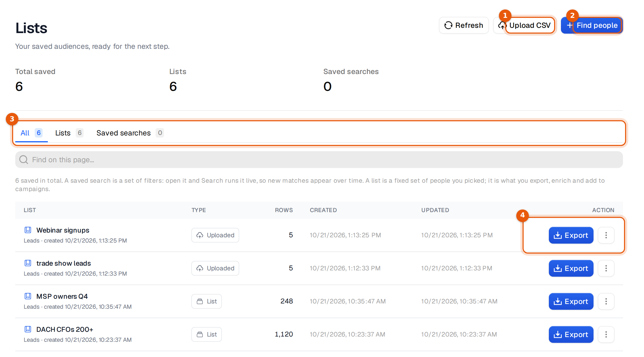Click the ROWS column header
This screenshot has width=644, height=357.
coord(284,210)
